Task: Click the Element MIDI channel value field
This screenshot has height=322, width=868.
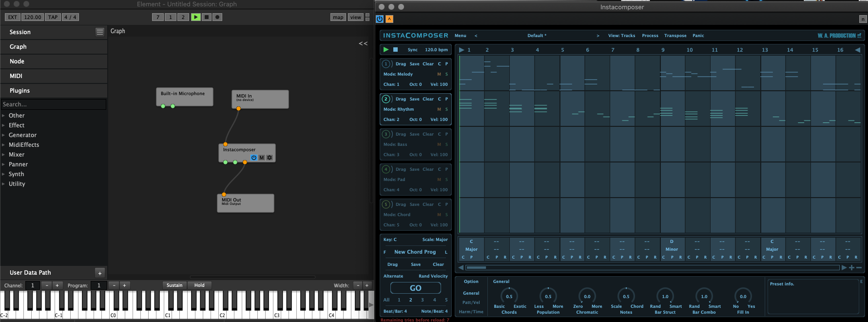Action: click(x=33, y=285)
